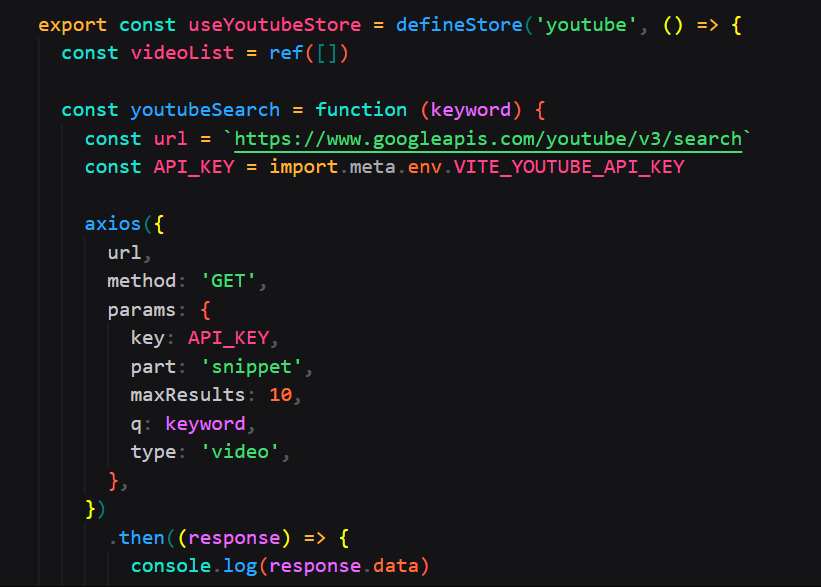This screenshot has width=821, height=587.
Task: Click the number 10 value
Action: (281, 395)
